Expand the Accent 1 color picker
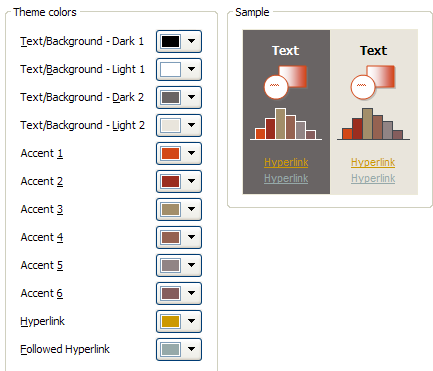The height and width of the screenshot is (371, 433). pyautogui.click(x=179, y=153)
